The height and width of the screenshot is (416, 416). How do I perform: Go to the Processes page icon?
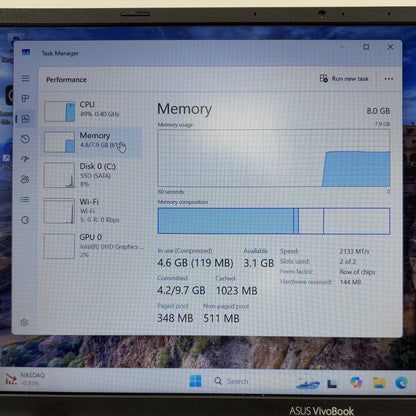coord(25,99)
